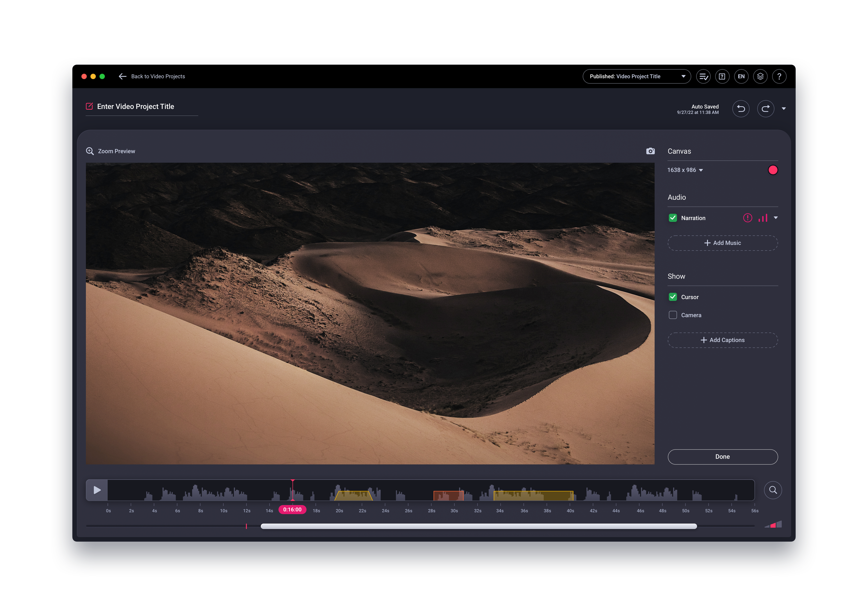
Task: Open the Narration volume levels icon
Action: pyautogui.click(x=763, y=218)
